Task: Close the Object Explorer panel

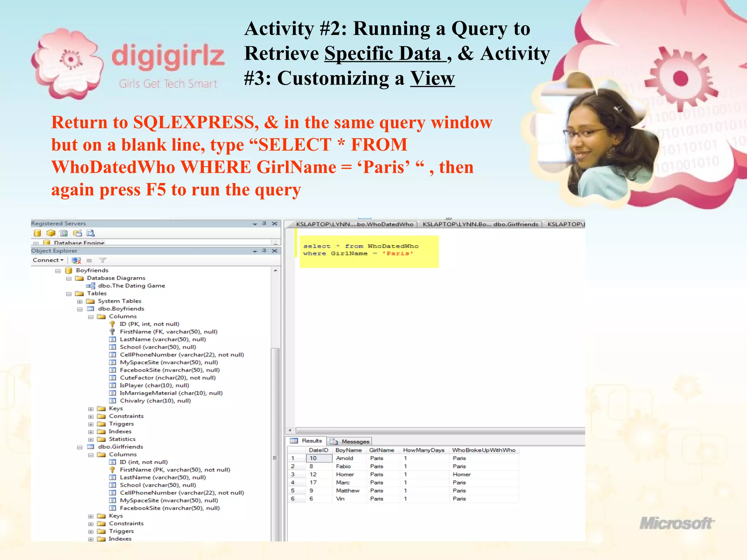Action: (x=275, y=251)
